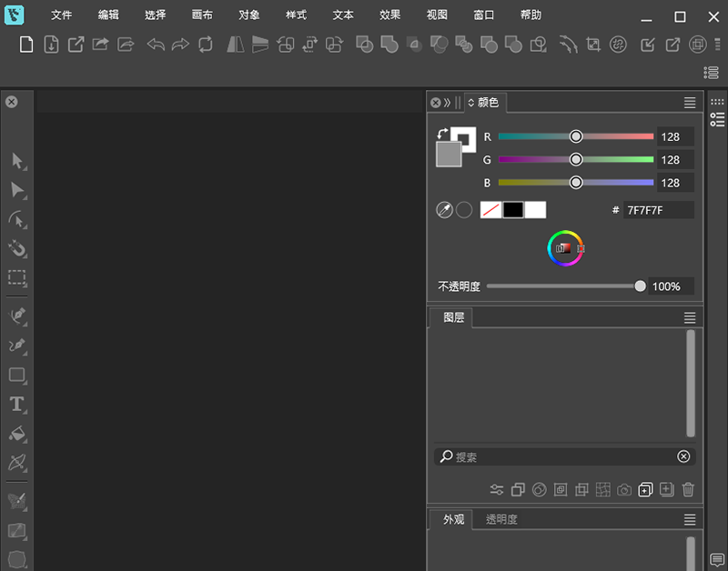Click the right dock grip dots icon
This screenshot has width=728, height=571.
tap(717, 102)
